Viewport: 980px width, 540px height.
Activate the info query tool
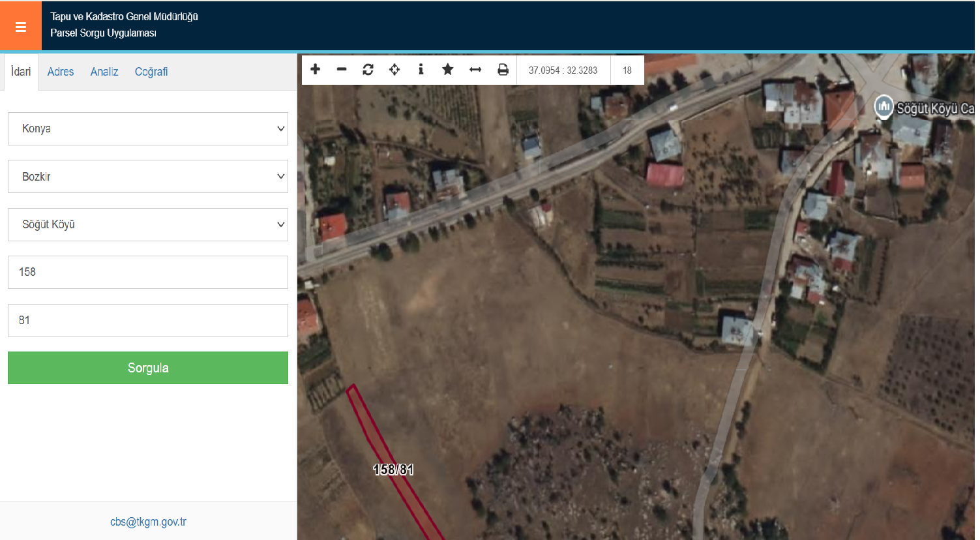pyautogui.click(x=421, y=69)
